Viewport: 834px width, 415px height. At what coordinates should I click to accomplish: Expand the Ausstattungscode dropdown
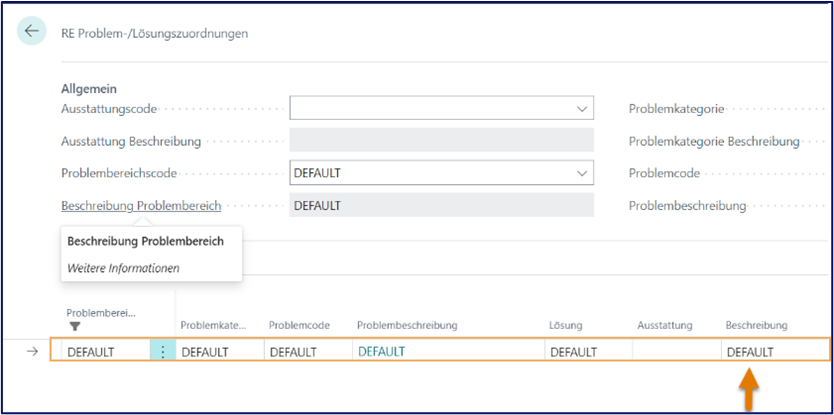click(x=581, y=108)
